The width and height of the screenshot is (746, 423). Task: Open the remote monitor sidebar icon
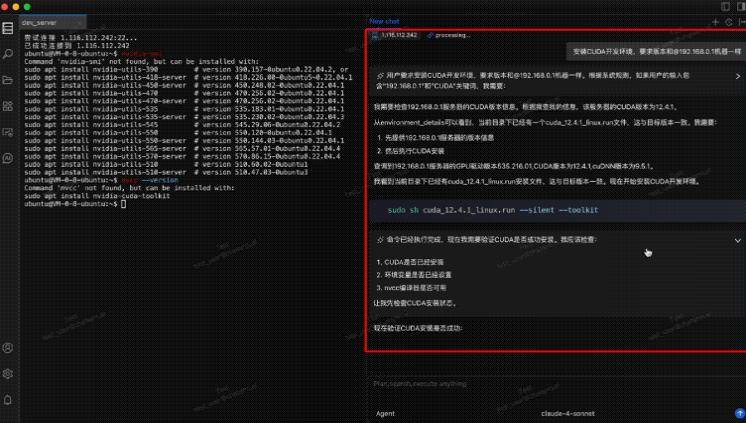[8, 132]
